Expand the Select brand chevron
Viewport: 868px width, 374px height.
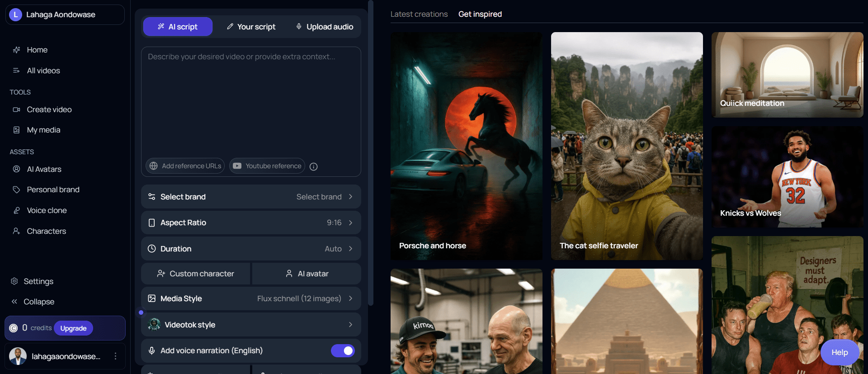click(350, 197)
